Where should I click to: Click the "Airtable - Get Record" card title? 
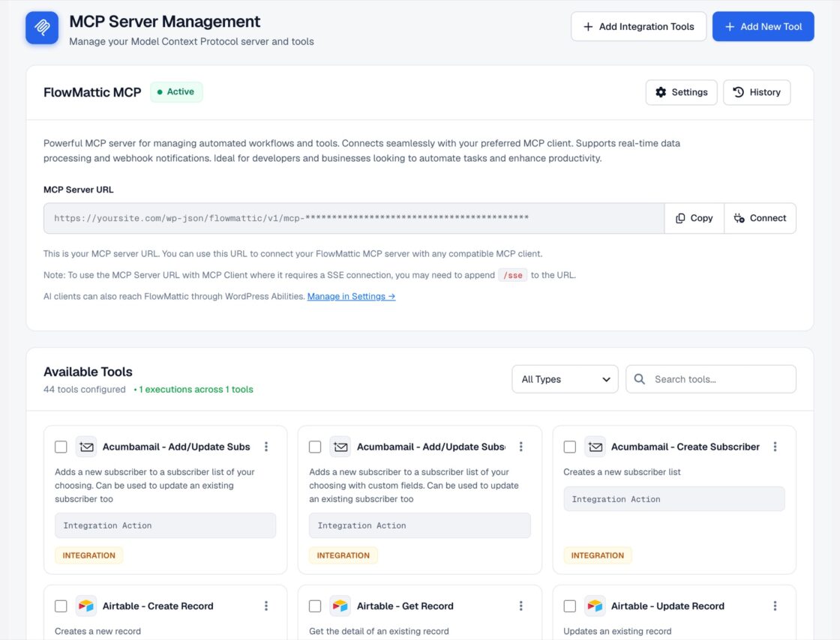(x=405, y=606)
